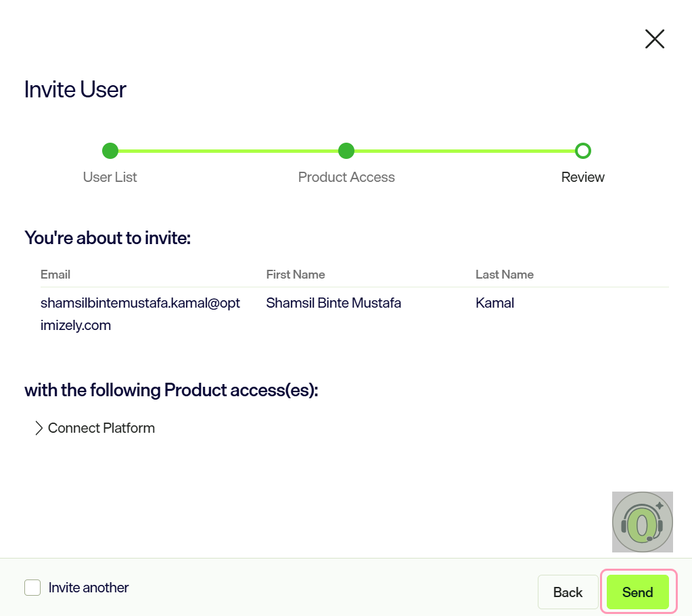Expand Connect Platform using the chevron arrow
This screenshot has height=616, width=692.
[39, 428]
